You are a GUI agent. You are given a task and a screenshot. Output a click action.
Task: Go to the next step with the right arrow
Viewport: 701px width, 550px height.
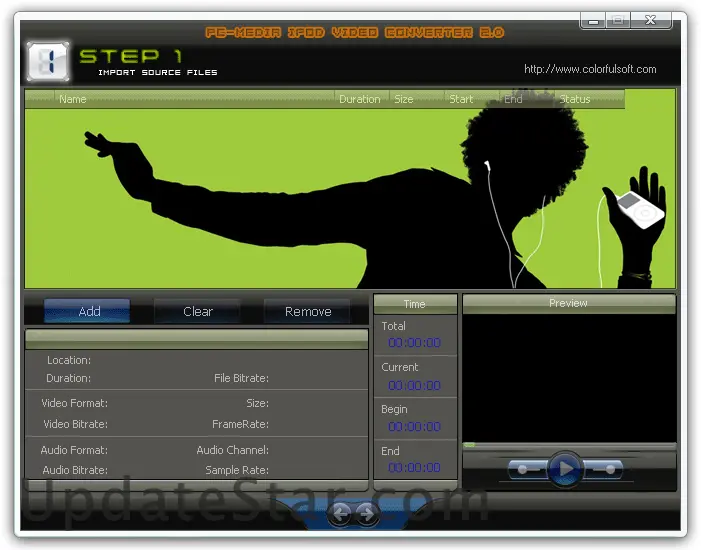pos(366,514)
